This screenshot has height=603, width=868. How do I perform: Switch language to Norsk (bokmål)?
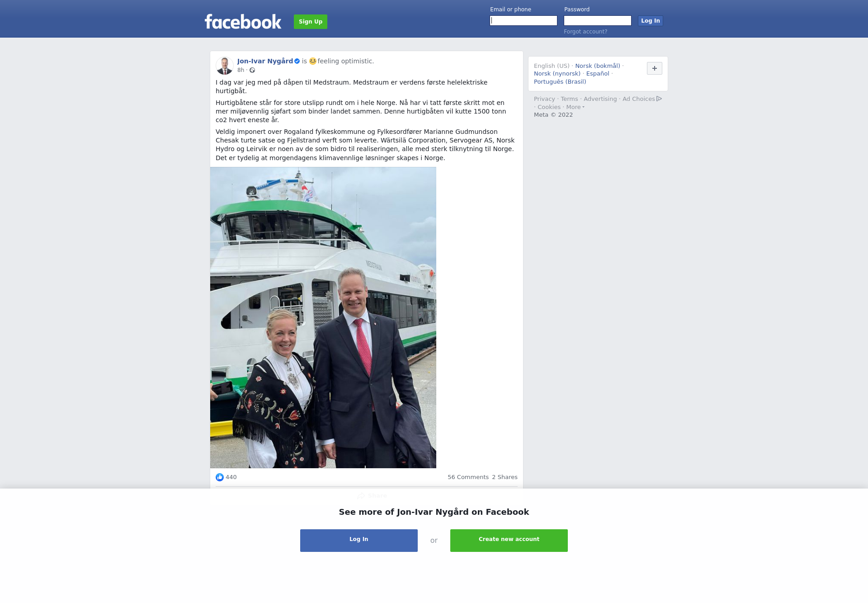[598, 66]
